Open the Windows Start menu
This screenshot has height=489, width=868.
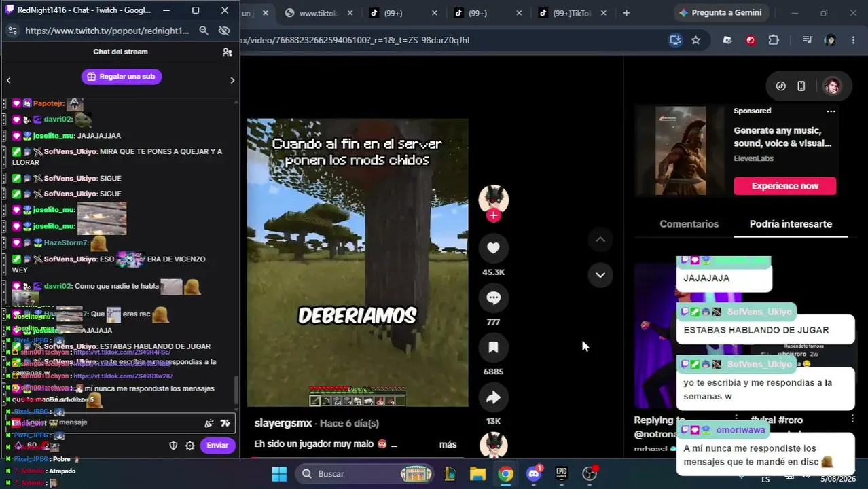(279, 473)
